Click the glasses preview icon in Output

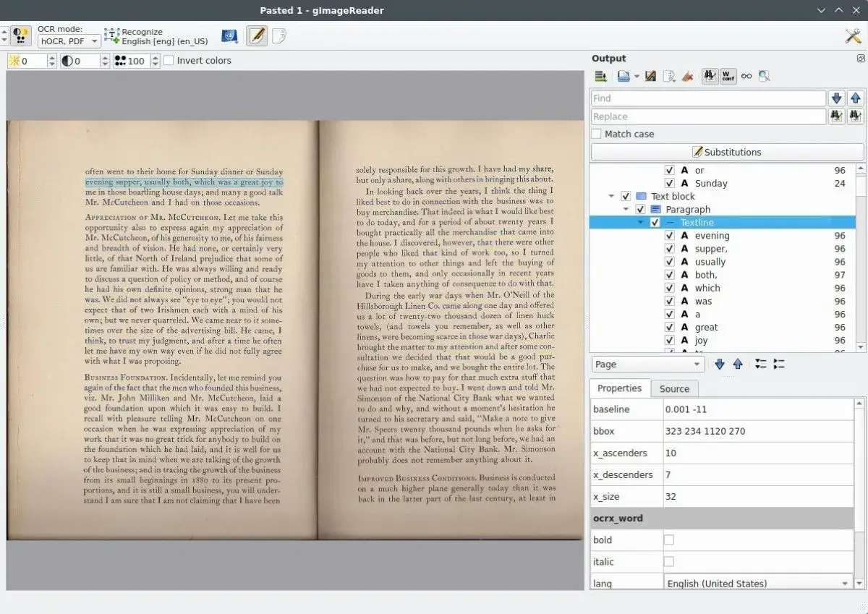(746, 76)
